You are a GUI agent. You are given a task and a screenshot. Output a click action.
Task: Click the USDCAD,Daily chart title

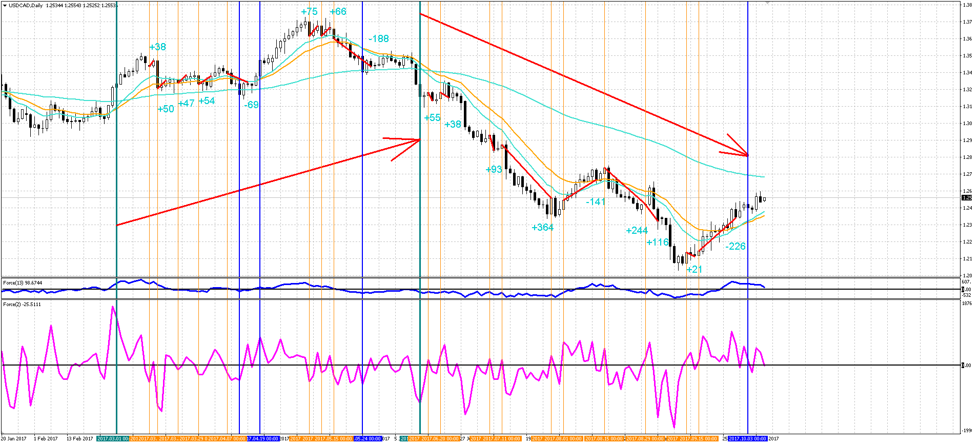pos(26,5)
